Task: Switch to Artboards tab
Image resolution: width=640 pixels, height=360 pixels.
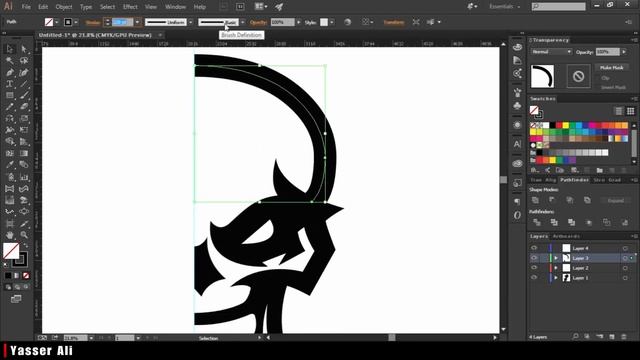Action: 566,236
